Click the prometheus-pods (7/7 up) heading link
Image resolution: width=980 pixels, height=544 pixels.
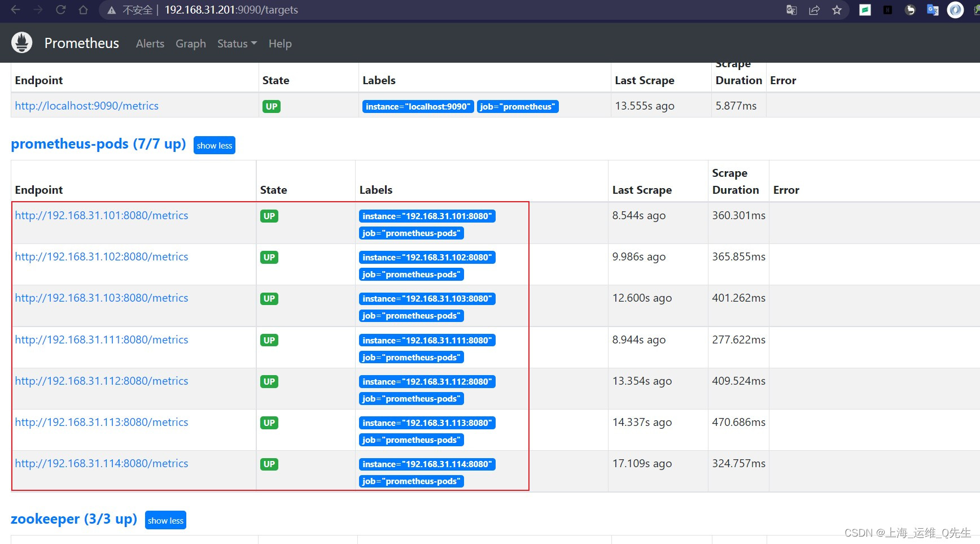coord(98,144)
